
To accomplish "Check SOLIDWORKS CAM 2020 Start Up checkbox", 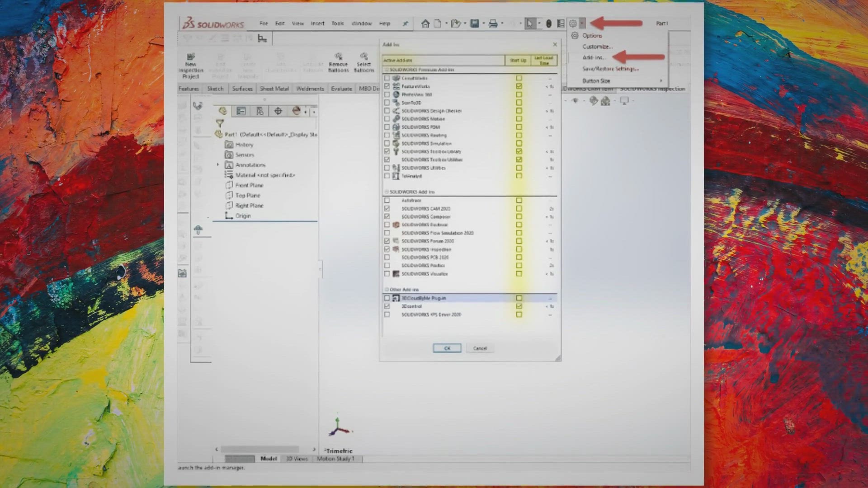I will [519, 209].
